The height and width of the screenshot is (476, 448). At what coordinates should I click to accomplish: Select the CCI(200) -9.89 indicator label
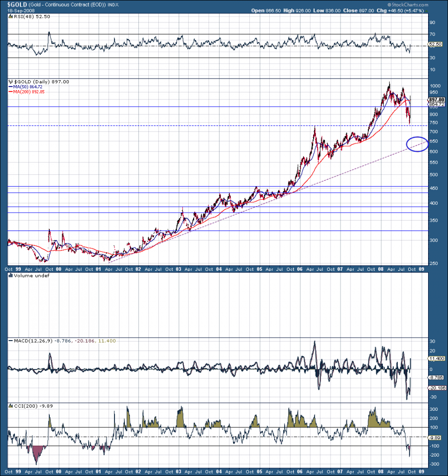33,406
